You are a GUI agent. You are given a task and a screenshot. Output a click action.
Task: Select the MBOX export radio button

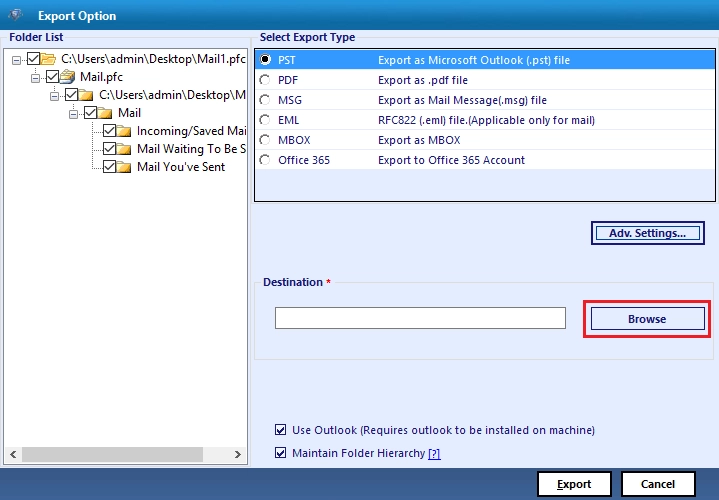click(x=265, y=140)
